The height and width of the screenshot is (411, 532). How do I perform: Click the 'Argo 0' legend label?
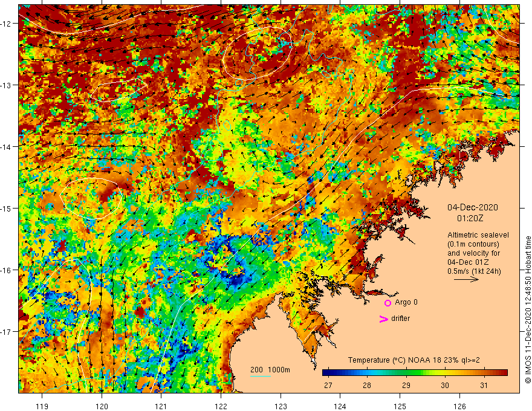tap(406, 302)
